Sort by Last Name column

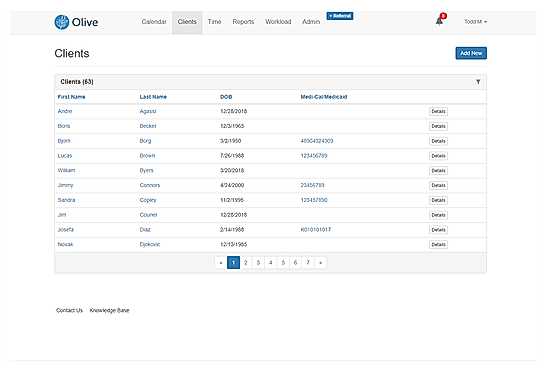(x=153, y=97)
